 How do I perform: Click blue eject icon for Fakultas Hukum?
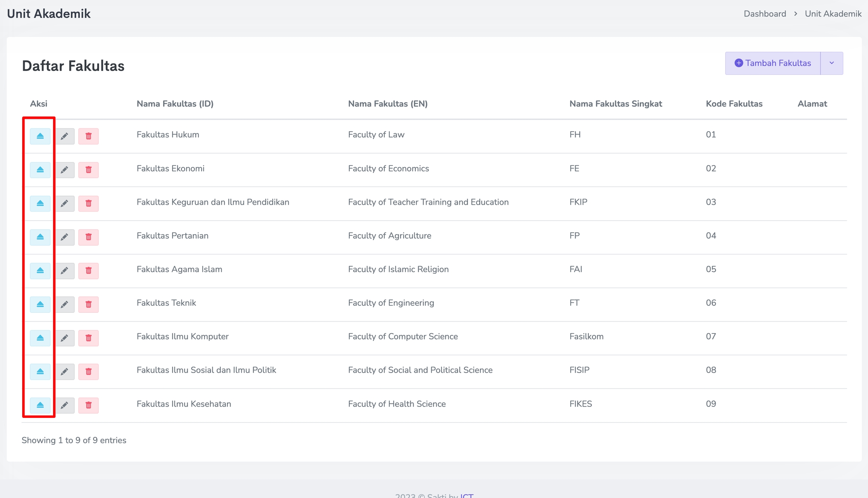click(x=40, y=136)
